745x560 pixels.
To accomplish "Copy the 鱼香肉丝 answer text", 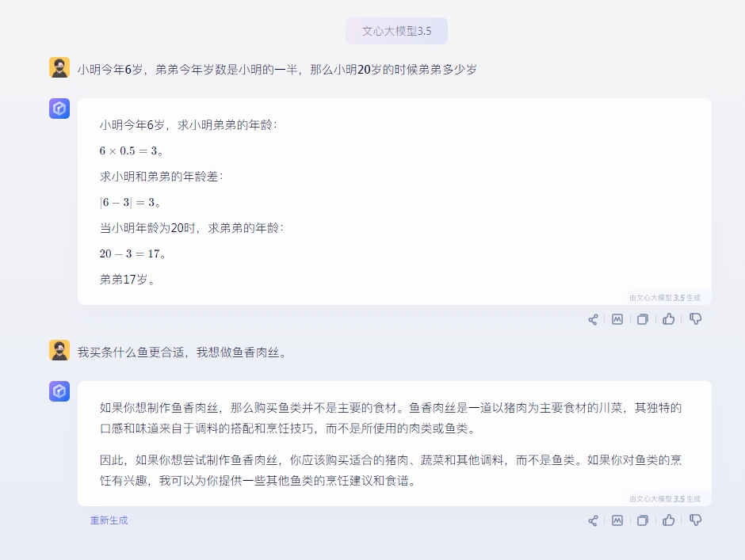I will (x=643, y=520).
